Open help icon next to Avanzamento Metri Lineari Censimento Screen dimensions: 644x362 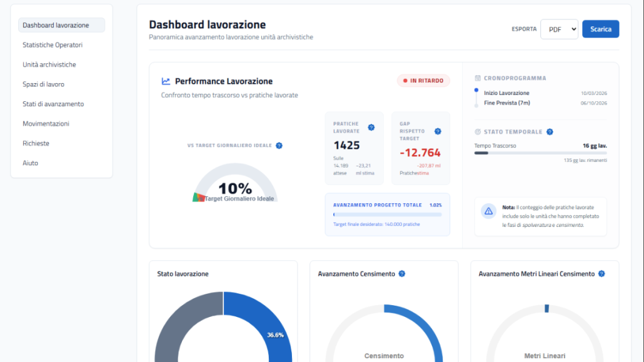pyautogui.click(x=601, y=274)
